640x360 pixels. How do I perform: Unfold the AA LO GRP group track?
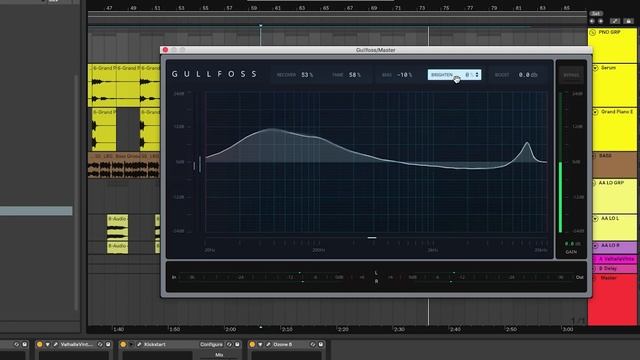pyautogui.click(x=593, y=183)
